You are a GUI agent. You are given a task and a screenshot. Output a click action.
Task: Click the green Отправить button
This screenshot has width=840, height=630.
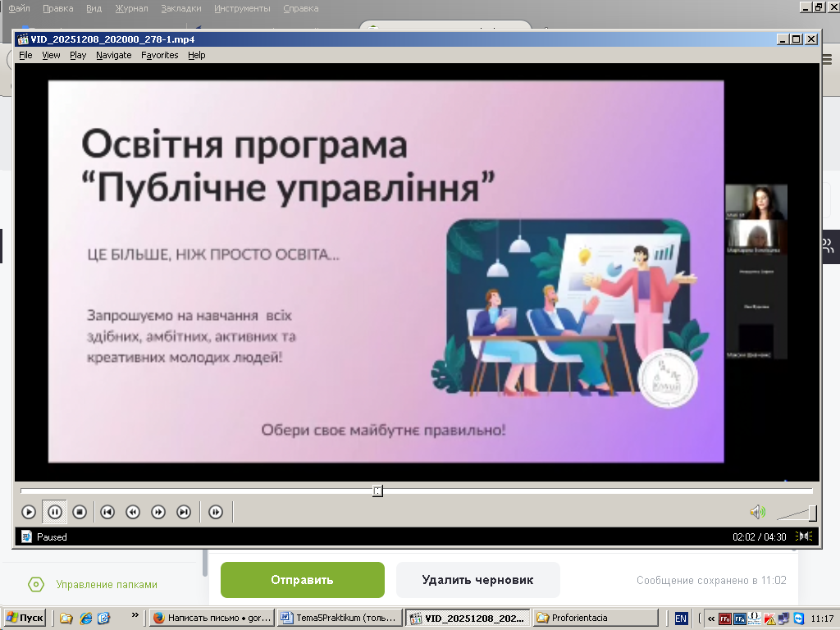302,580
